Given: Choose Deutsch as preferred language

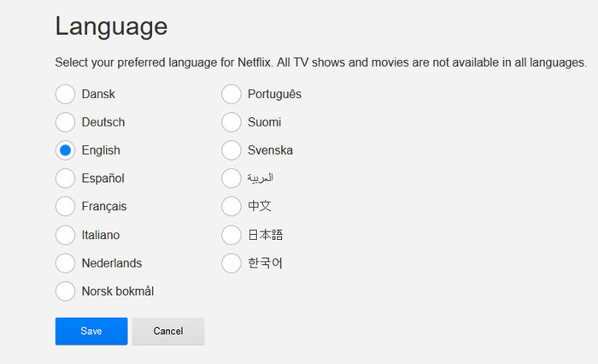Looking at the screenshot, I should [65, 122].
